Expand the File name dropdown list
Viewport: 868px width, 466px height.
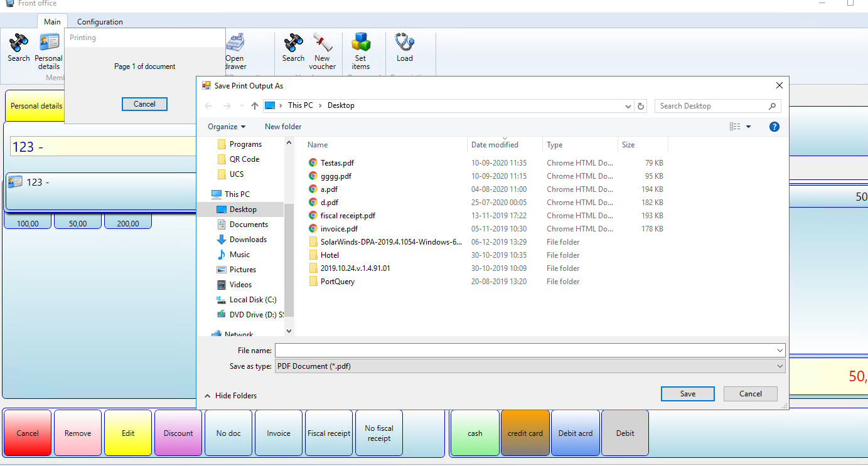pos(780,351)
